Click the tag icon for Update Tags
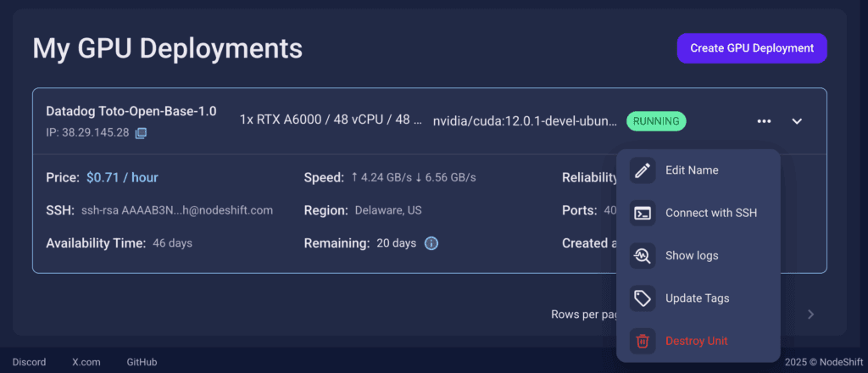 pyautogui.click(x=643, y=298)
